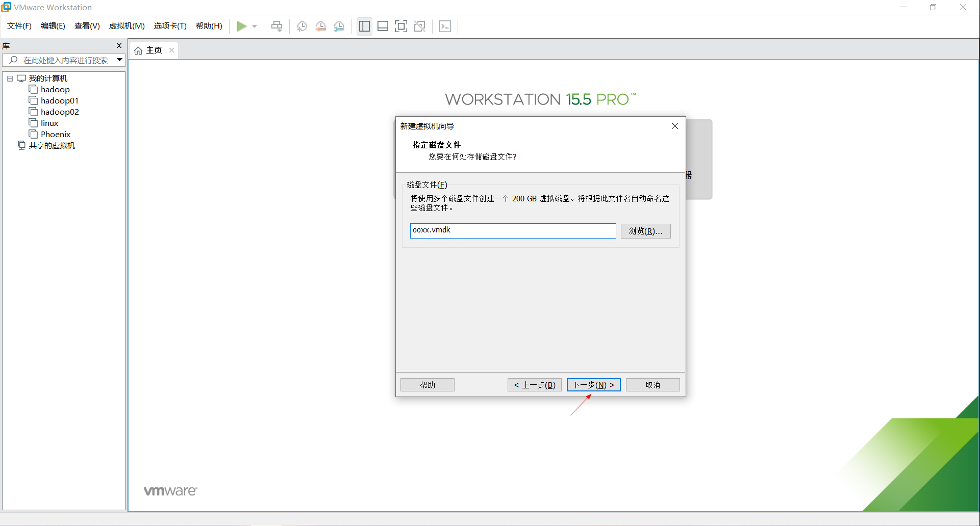
Task: Click the Revert to Snapshot toolbar icon
Action: [320, 27]
